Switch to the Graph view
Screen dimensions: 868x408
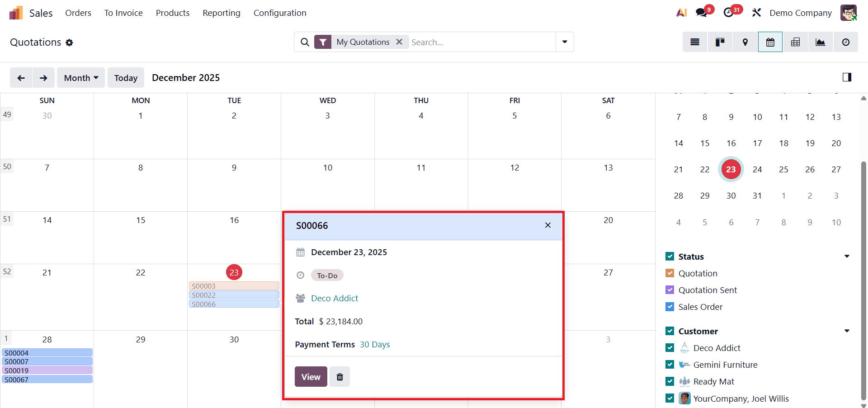tap(820, 42)
